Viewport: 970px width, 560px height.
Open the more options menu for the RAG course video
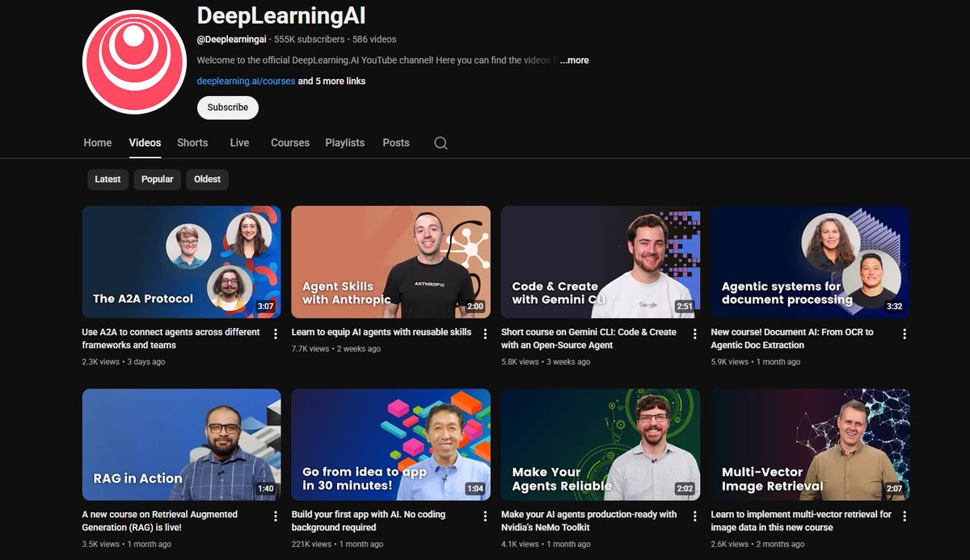pyautogui.click(x=276, y=516)
